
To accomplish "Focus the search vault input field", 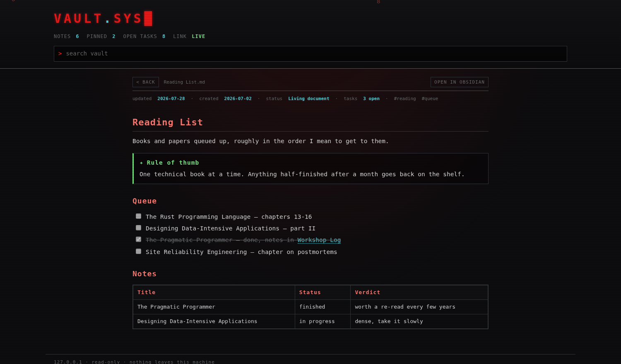I will tap(310, 54).
